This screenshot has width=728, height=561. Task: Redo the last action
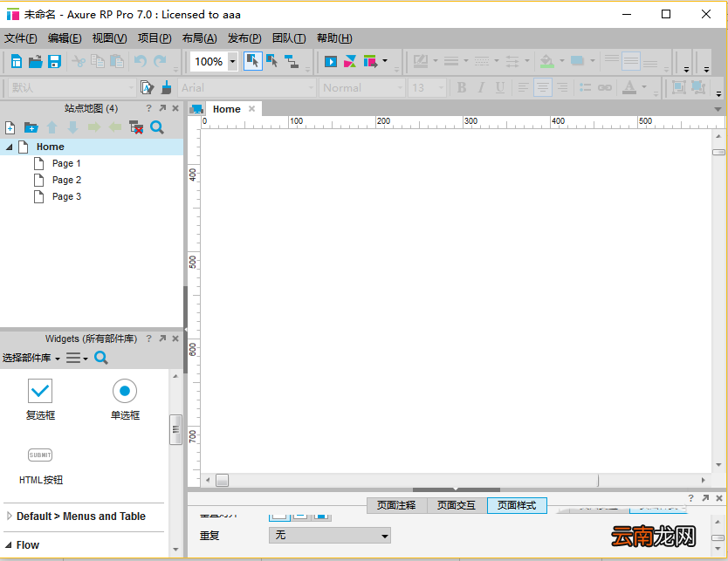pyautogui.click(x=160, y=61)
